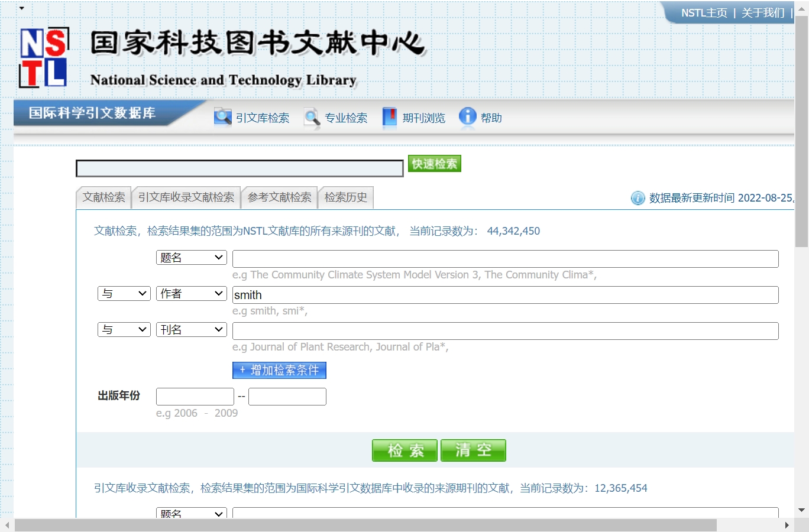The image size is (809, 532).
Task: Click the 国际科学引文数据库 banner title
Action: point(92,113)
